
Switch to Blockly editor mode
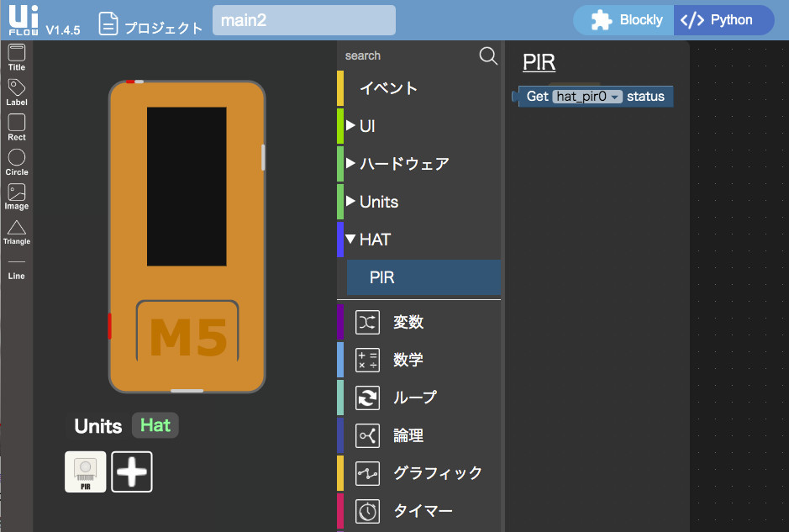[627, 20]
